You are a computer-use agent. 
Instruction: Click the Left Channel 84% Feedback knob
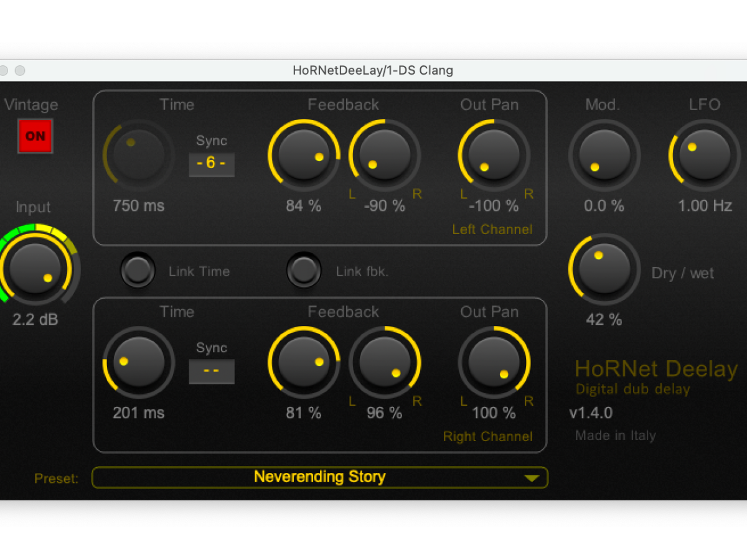tap(304, 155)
